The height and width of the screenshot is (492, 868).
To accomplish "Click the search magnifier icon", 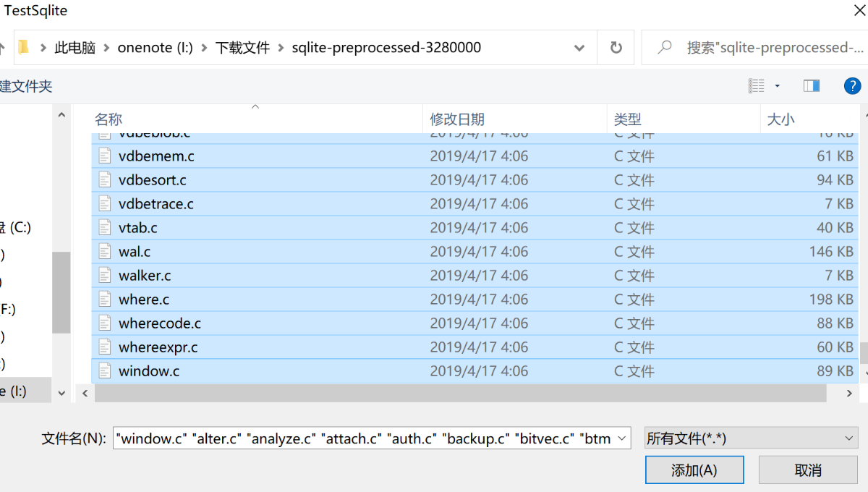I will click(x=664, y=48).
